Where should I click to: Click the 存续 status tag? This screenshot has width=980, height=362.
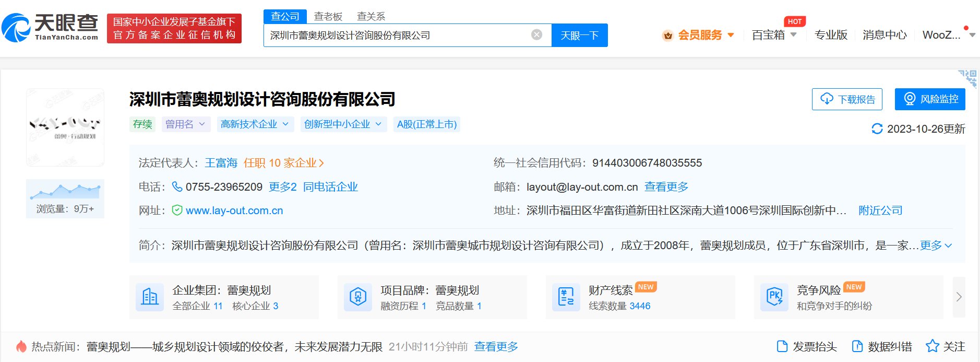pos(142,124)
